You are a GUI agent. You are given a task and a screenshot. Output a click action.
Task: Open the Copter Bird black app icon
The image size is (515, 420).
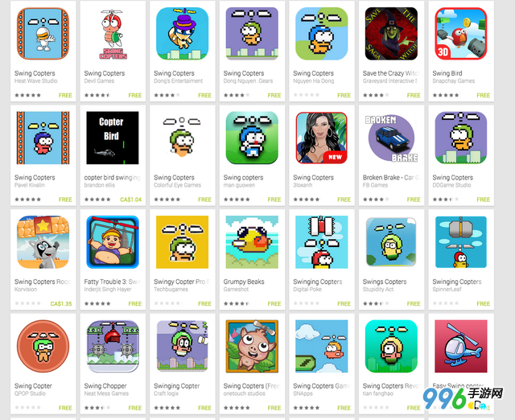(x=113, y=138)
